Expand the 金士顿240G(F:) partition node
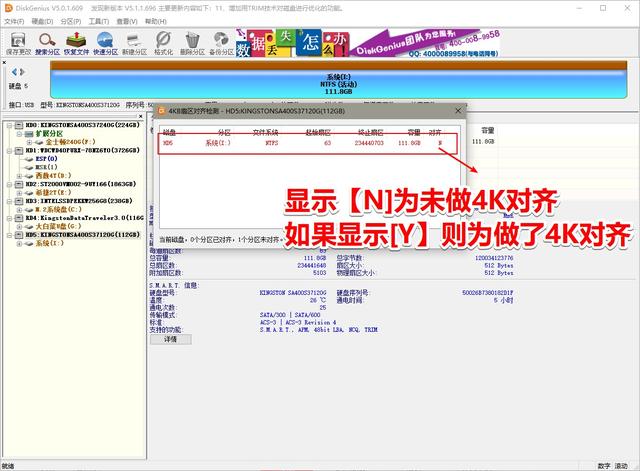640x471 pixels. click(x=29, y=142)
